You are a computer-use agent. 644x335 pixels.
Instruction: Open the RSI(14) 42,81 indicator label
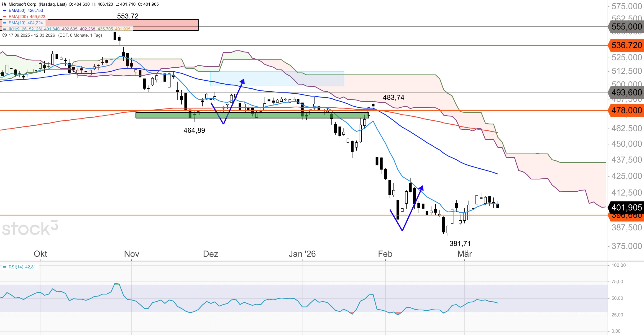(x=22, y=267)
